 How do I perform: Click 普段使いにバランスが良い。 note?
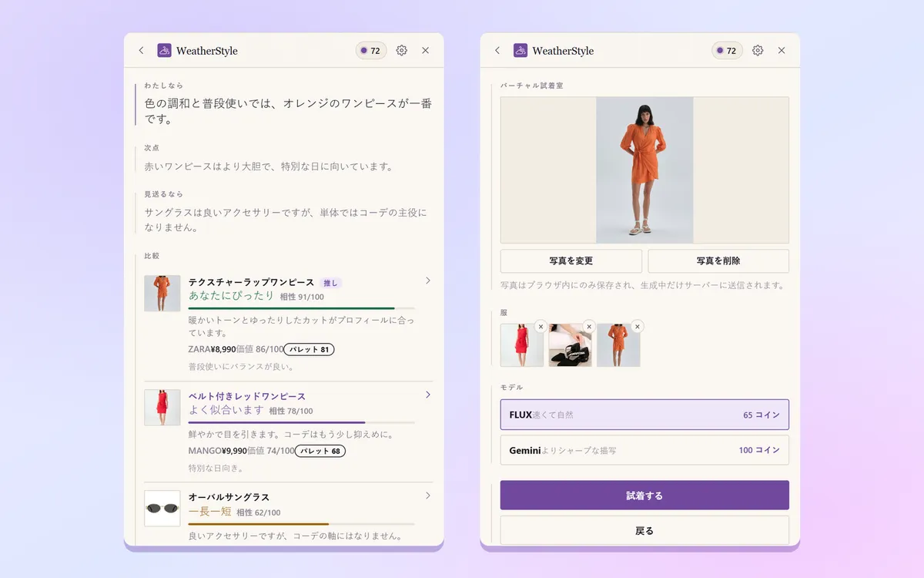(x=243, y=367)
